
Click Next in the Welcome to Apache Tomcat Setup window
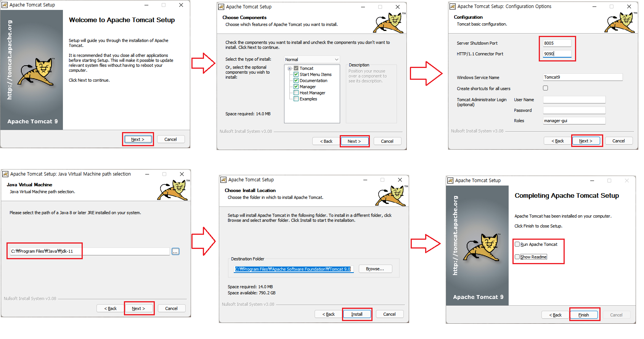coord(138,139)
